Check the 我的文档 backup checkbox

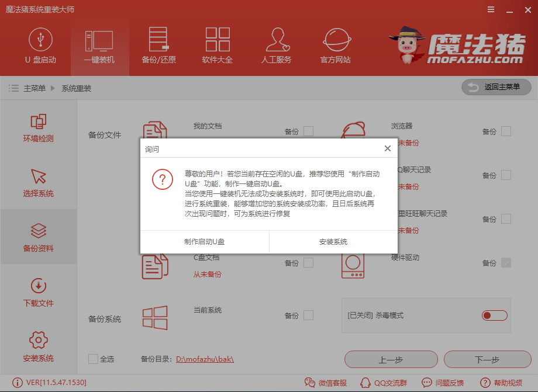(x=311, y=131)
